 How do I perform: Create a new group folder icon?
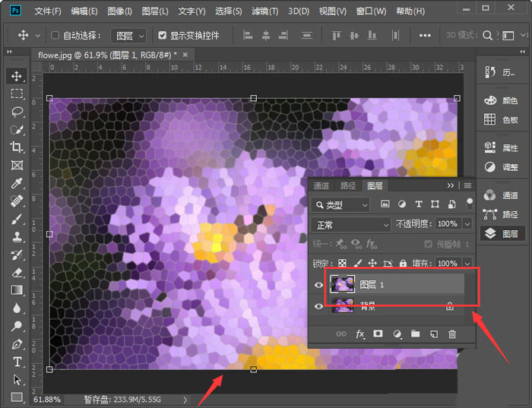pos(415,334)
